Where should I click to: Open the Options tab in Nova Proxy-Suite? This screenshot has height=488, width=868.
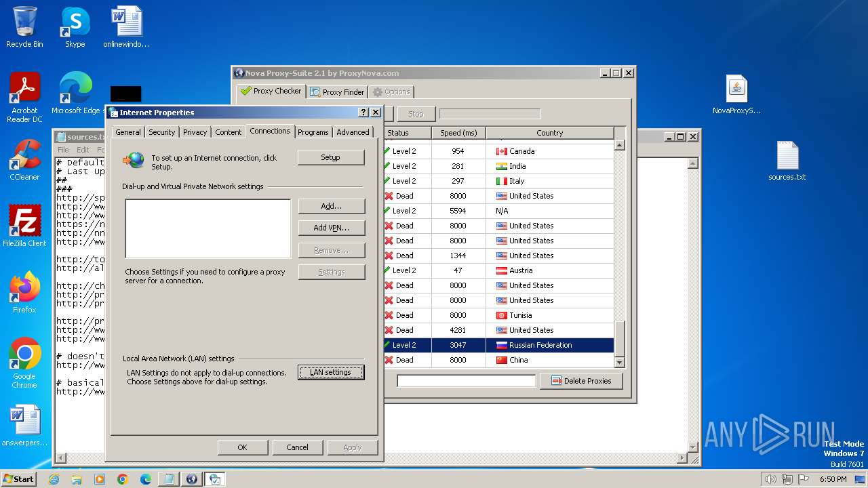coord(391,91)
